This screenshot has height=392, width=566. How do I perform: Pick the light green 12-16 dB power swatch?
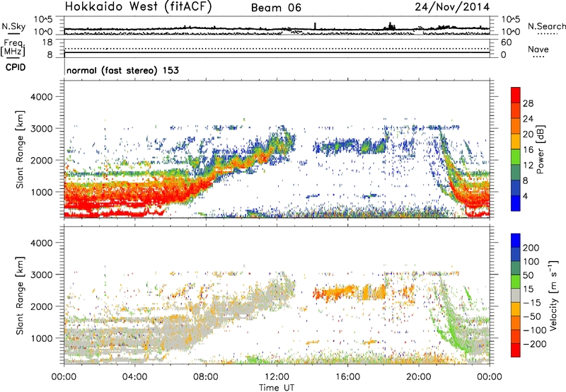tap(516, 157)
